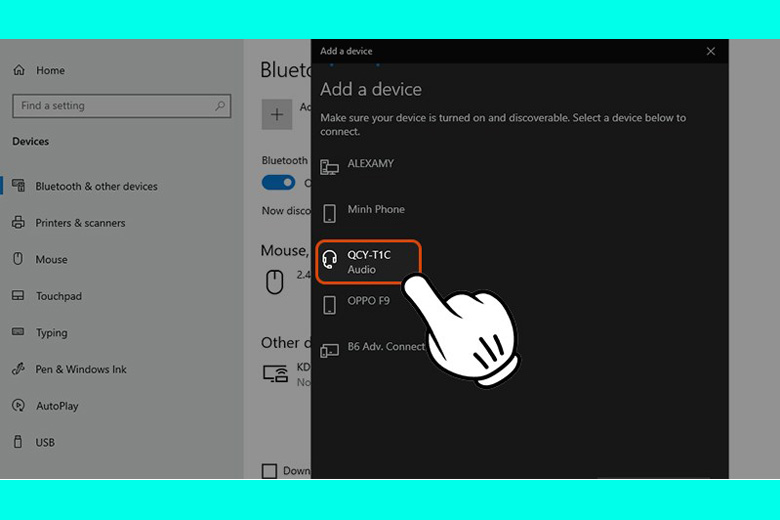Open the Typing settings page
This screenshot has width=780, height=520.
(x=51, y=332)
